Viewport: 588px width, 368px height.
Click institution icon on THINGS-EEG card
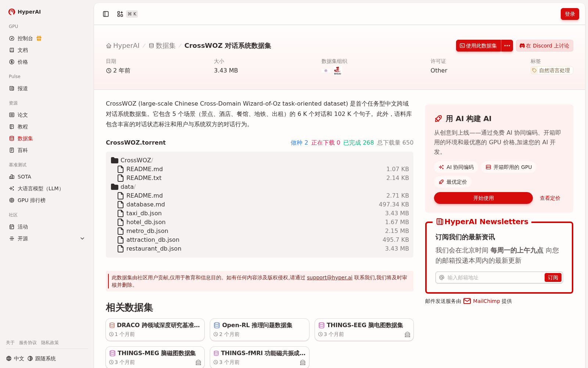pyautogui.click(x=407, y=335)
